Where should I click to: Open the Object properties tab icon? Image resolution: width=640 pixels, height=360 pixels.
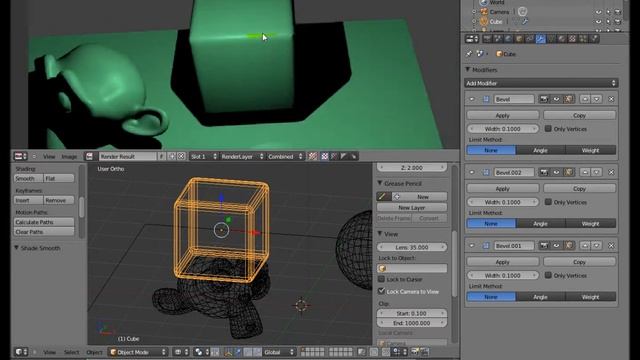click(519, 39)
